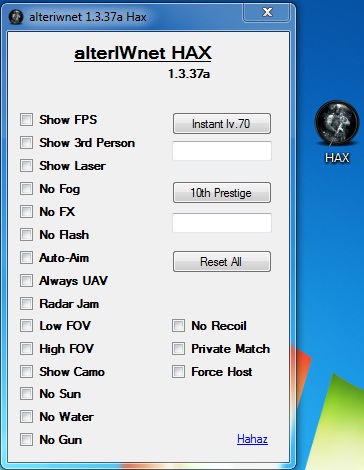Check the Private Match option
364x470 pixels.
(178, 349)
